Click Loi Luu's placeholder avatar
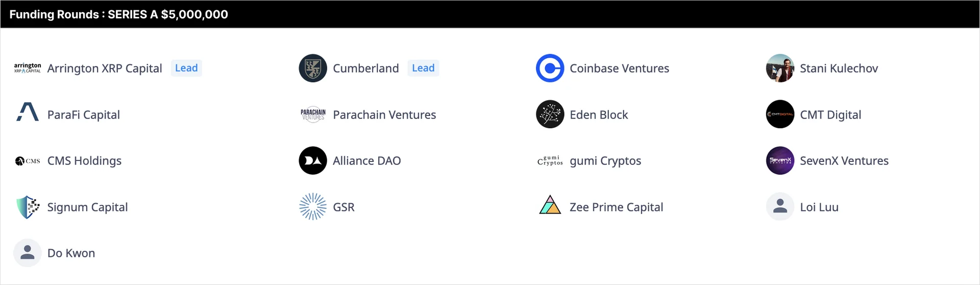 pyautogui.click(x=780, y=207)
